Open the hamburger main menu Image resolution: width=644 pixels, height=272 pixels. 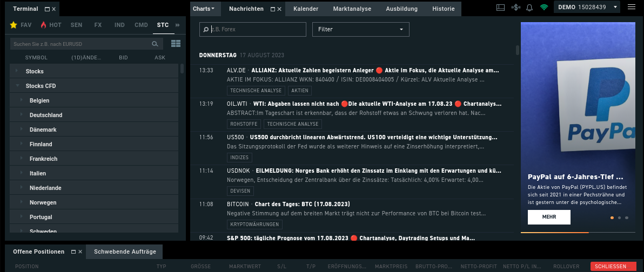pyautogui.click(x=631, y=7)
